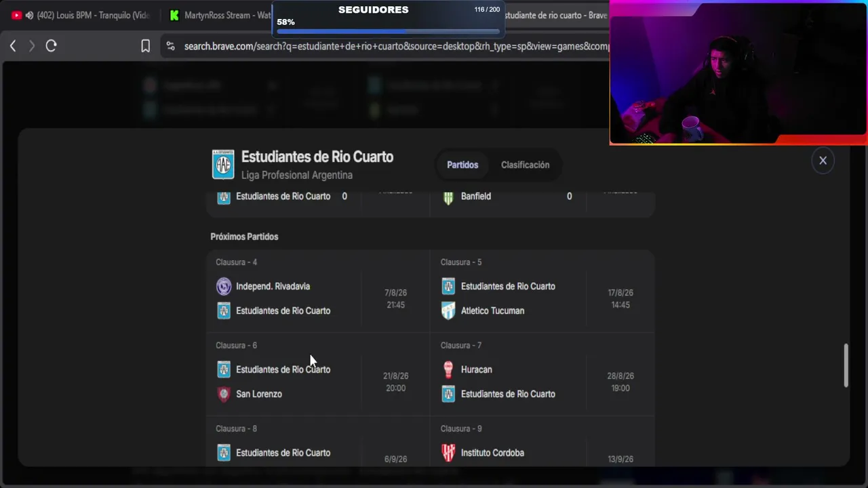Screen dimensions: 868x488
Task: Click the Clausura - 7 label
Action: [x=461, y=346]
